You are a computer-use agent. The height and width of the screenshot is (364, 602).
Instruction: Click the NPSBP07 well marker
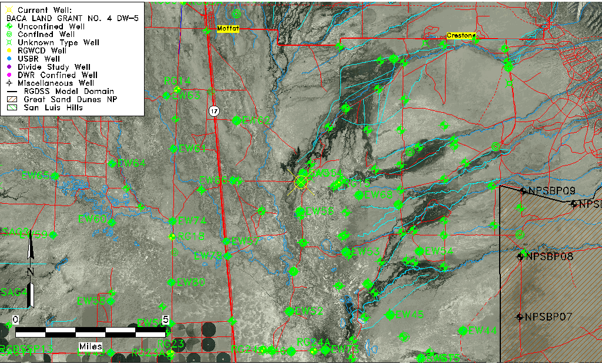(x=520, y=316)
